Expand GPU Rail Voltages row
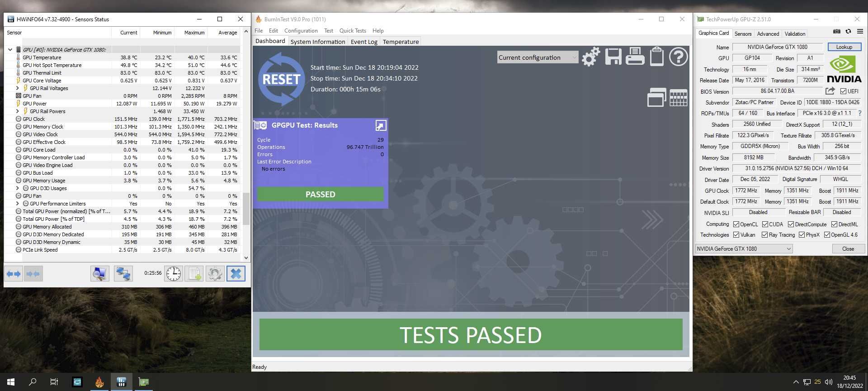 pos(17,88)
